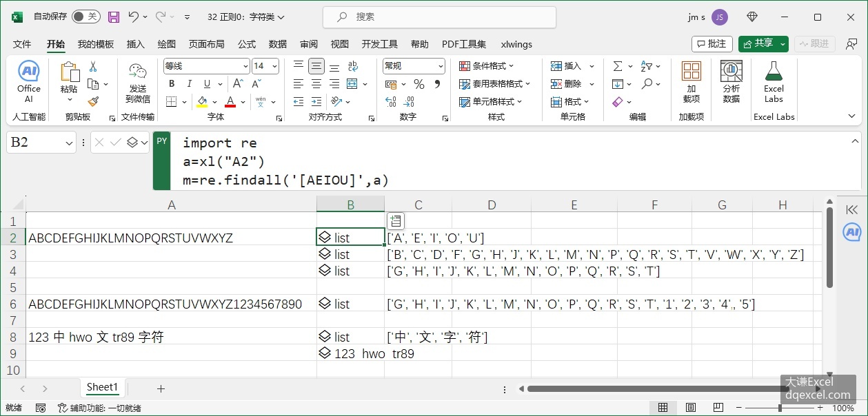Toggle middle vertical alignment

[x=316, y=66]
